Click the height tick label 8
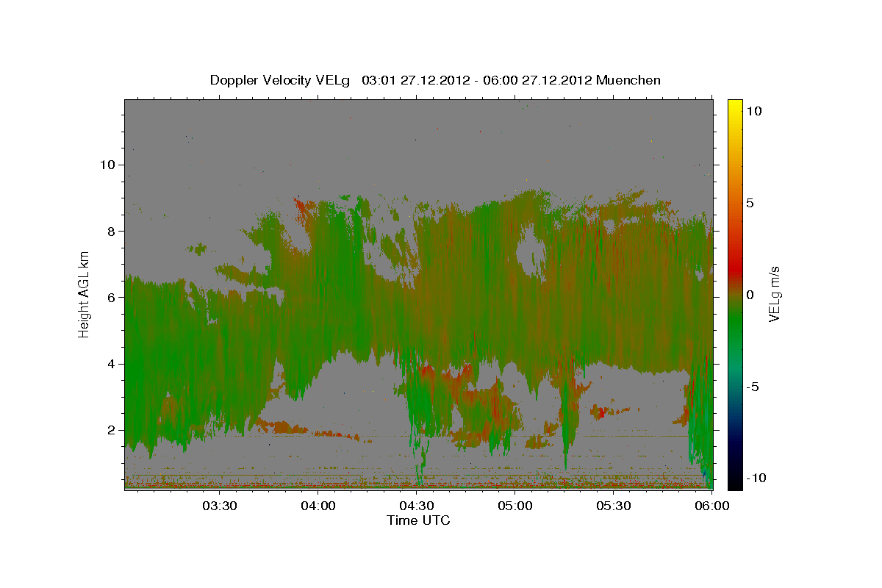The image size is (882, 588). click(111, 231)
